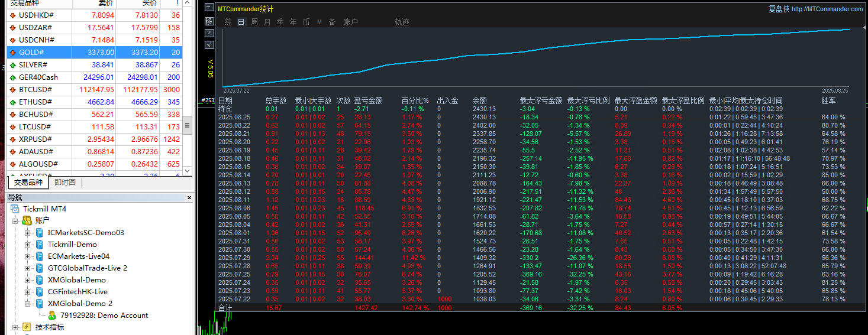Expand the ICMarketsSC-Demo03 tree node

(27, 233)
